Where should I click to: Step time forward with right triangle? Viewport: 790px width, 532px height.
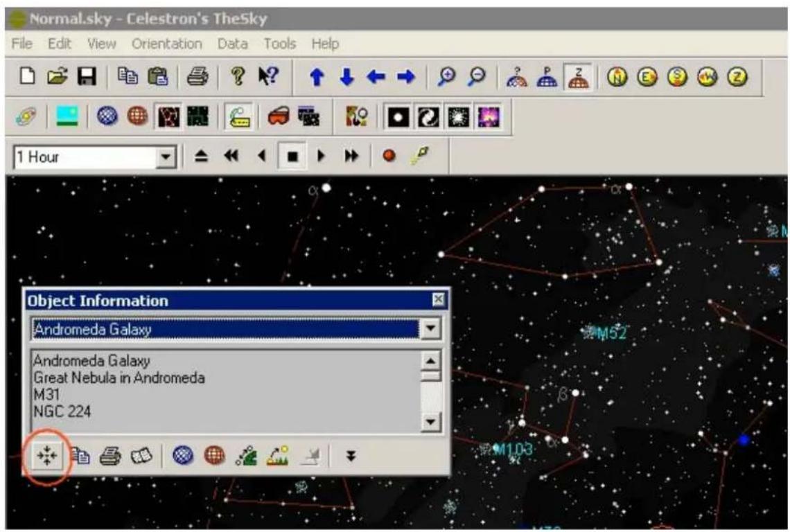tap(321, 156)
